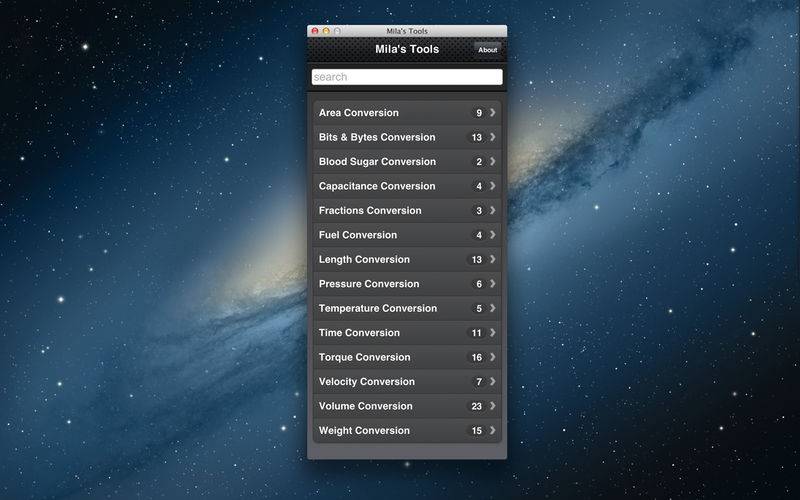Expand chevron on Torque Conversion row
Screen dimensions: 800x500
[493, 357]
